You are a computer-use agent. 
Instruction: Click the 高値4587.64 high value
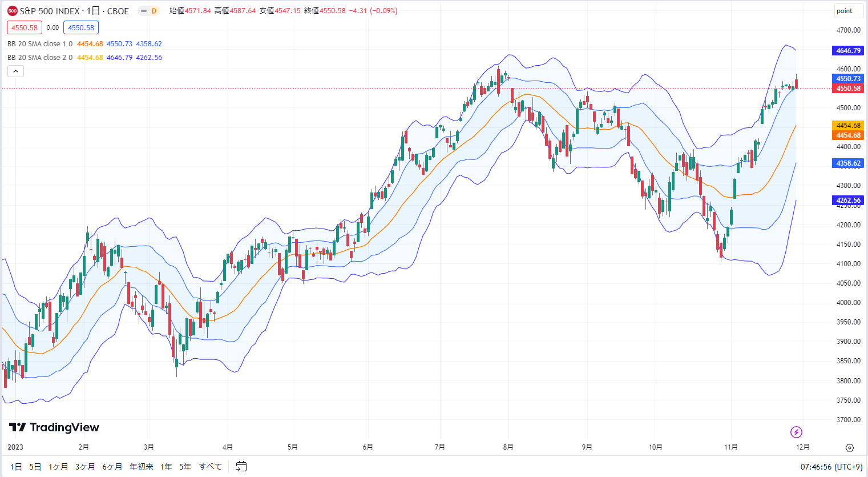[x=235, y=11]
